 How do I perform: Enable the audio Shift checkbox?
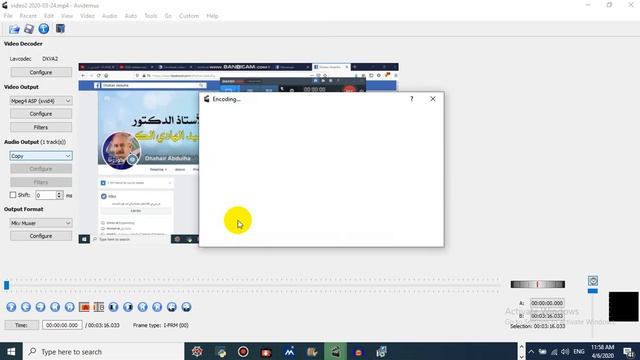(13, 195)
